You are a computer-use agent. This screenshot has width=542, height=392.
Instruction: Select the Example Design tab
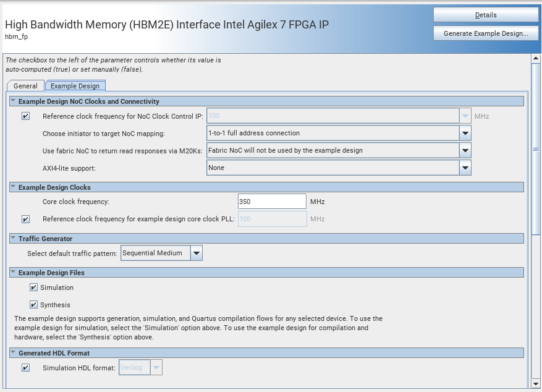pyautogui.click(x=75, y=86)
